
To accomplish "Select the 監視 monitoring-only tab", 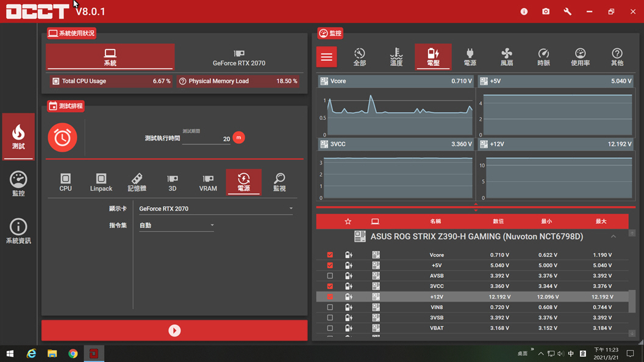I will 279,182.
